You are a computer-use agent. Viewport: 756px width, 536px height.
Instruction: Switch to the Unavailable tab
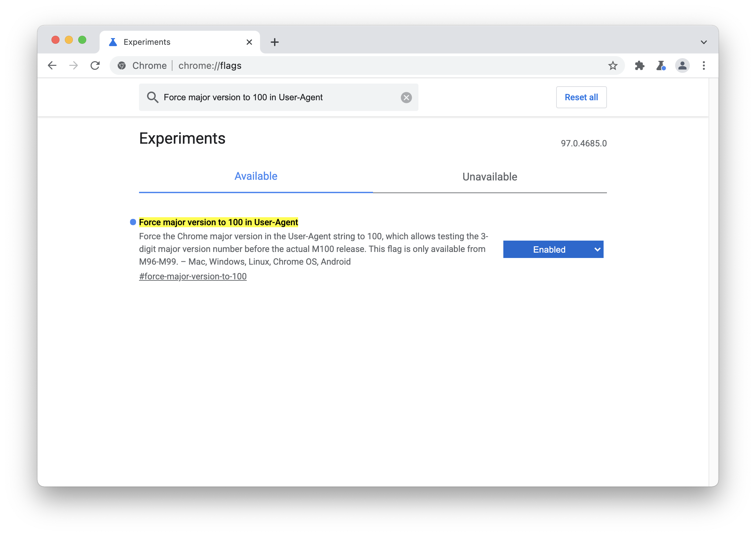489,176
